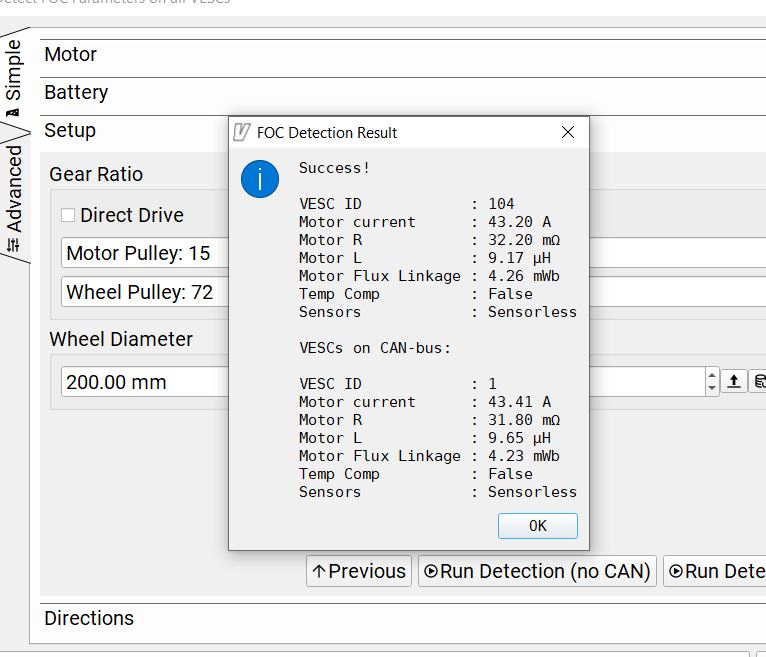Click the VESC ID 104 line

[407, 204]
